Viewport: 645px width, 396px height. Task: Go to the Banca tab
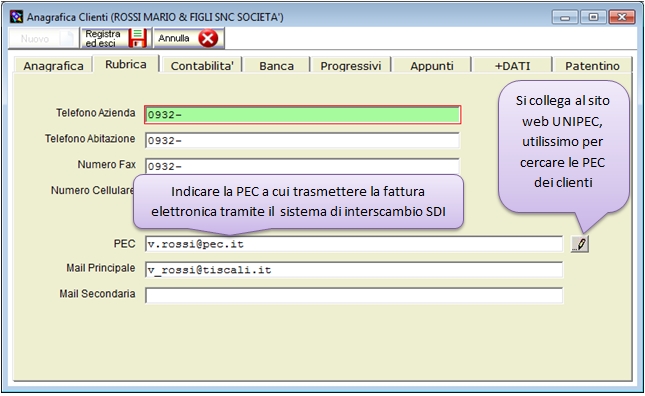[276, 66]
